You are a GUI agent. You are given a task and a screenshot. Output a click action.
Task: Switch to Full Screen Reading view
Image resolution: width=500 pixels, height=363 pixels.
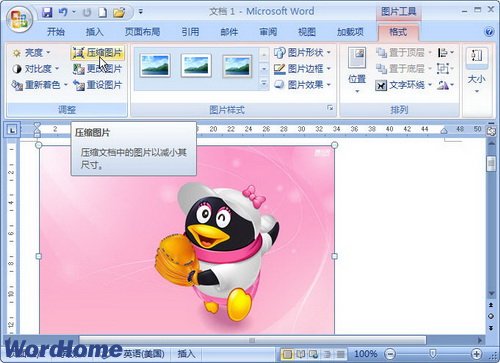tap(301, 354)
